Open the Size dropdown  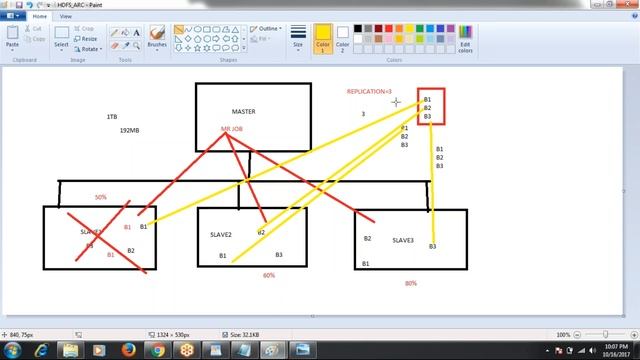pos(298,39)
